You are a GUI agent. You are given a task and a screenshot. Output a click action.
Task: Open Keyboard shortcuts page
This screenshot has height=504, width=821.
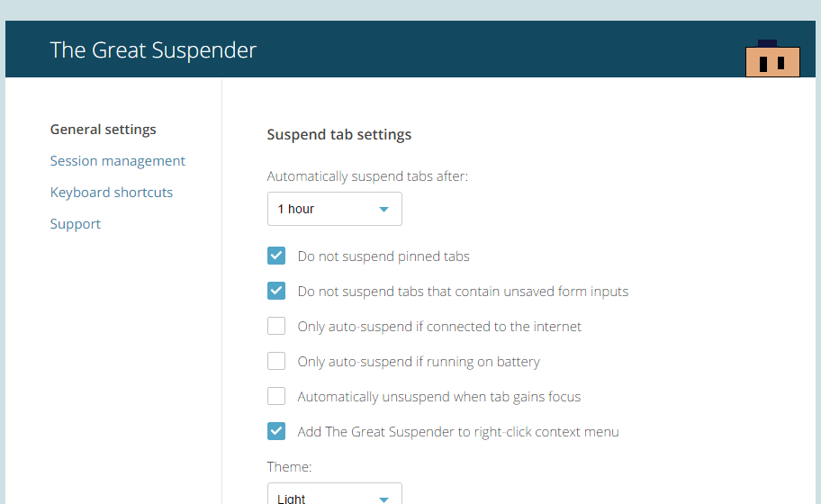pyautogui.click(x=112, y=192)
